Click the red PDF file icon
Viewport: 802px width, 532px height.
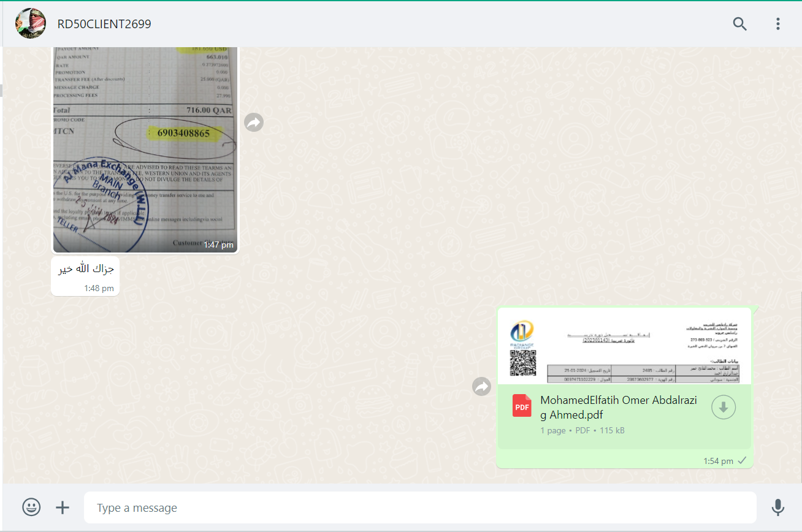[x=522, y=406]
